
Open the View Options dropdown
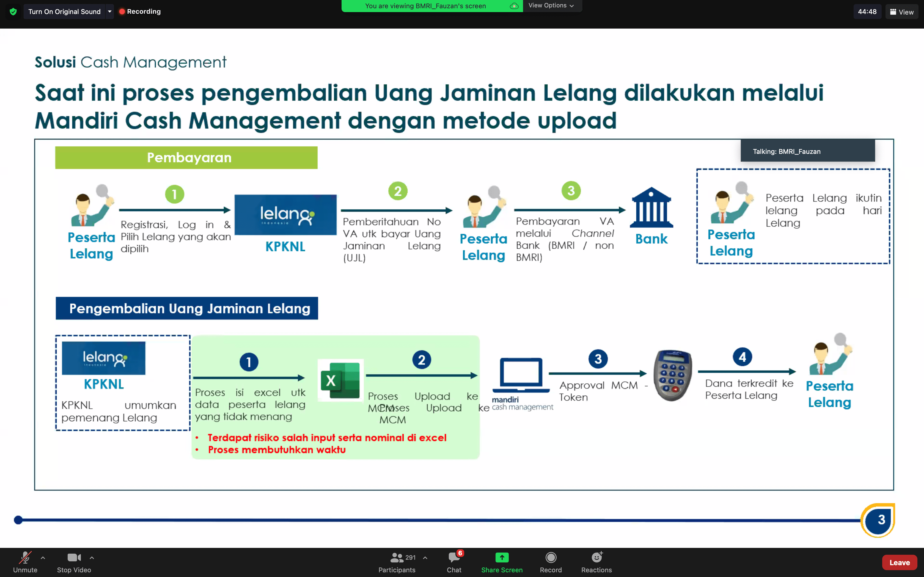tap(551, 5)
